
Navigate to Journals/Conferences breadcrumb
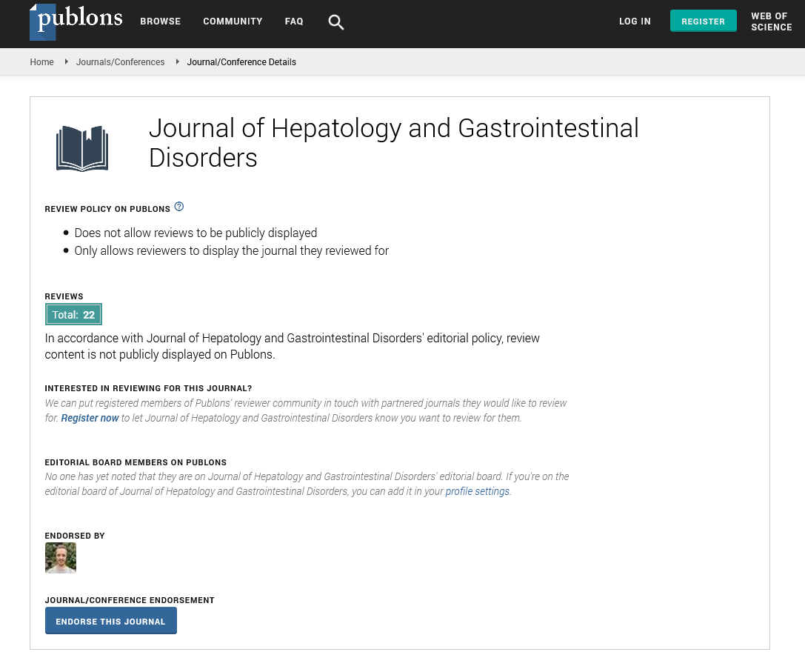click(x=120, y=62)
